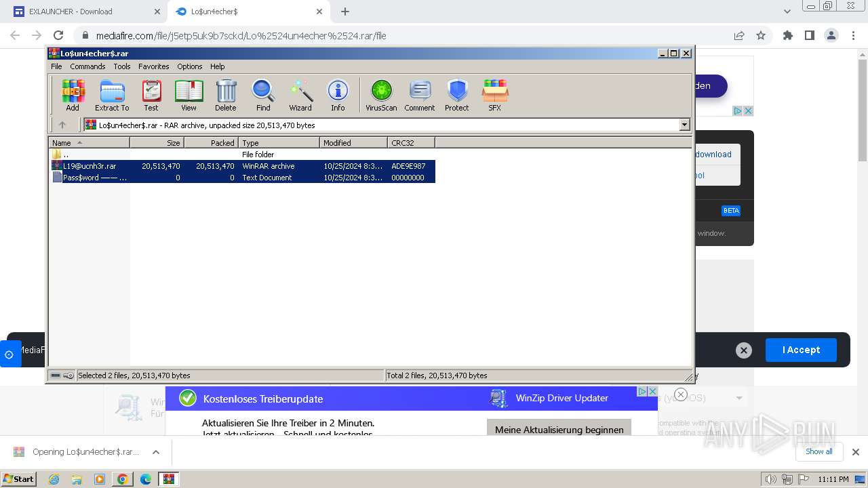
Task: Click the volume speaker tray icon
Action: tap(771, 479)
